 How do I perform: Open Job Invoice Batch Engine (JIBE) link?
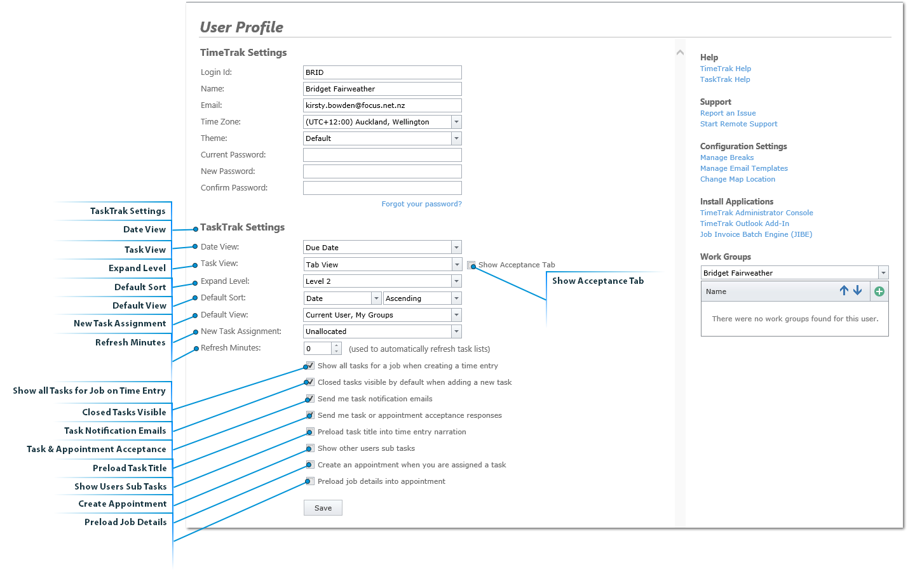(x=756, y=234)
